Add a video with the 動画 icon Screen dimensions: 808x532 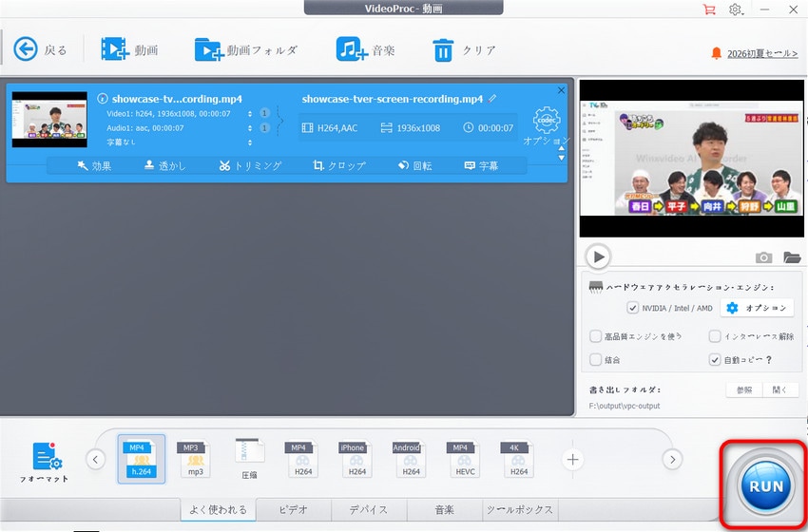114,49
